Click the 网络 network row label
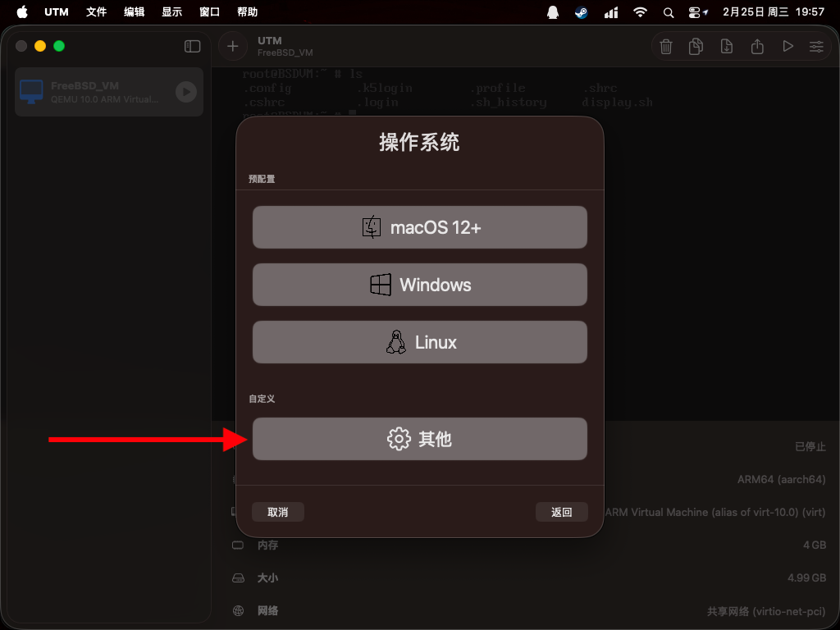 (267, 610)
